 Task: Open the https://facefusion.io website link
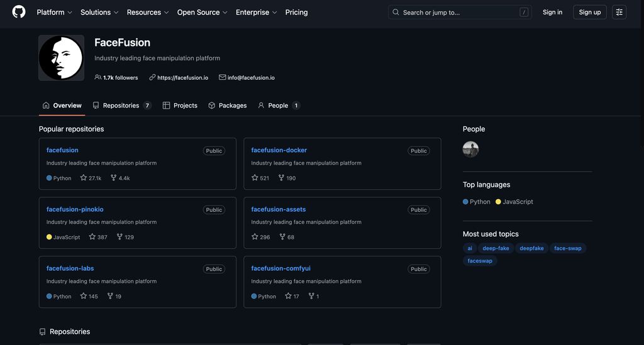[183, 77]
